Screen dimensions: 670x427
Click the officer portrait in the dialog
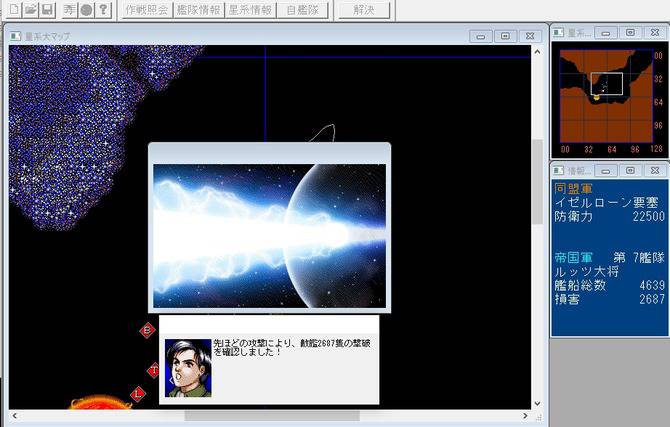click(188, 368)
